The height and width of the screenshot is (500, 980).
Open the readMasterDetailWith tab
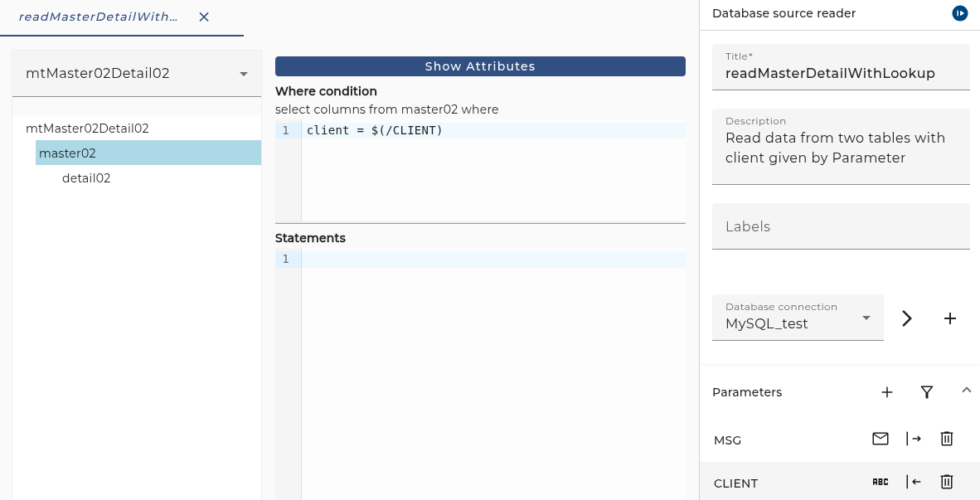click(98, 17)
